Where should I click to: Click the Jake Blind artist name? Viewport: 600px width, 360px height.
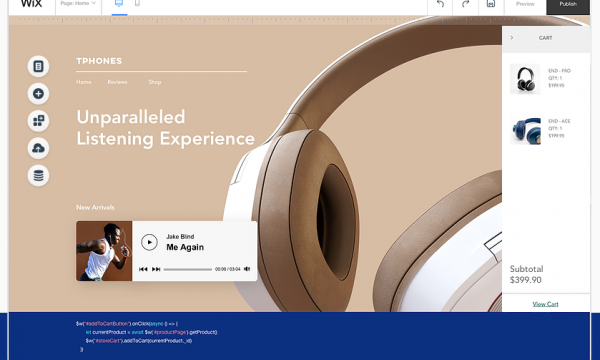(x=180, y=236)
